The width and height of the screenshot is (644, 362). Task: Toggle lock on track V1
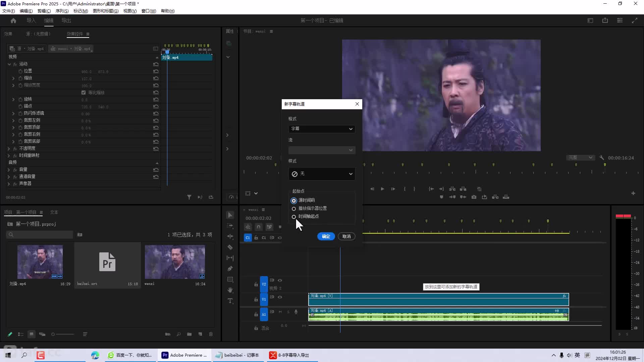click(256, 299)
